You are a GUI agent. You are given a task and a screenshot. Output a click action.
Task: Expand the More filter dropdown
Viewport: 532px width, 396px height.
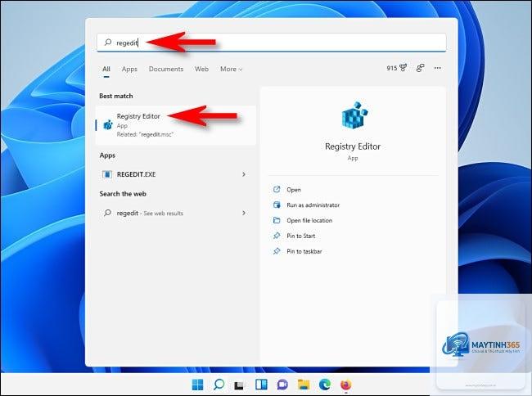pos(232,69)
